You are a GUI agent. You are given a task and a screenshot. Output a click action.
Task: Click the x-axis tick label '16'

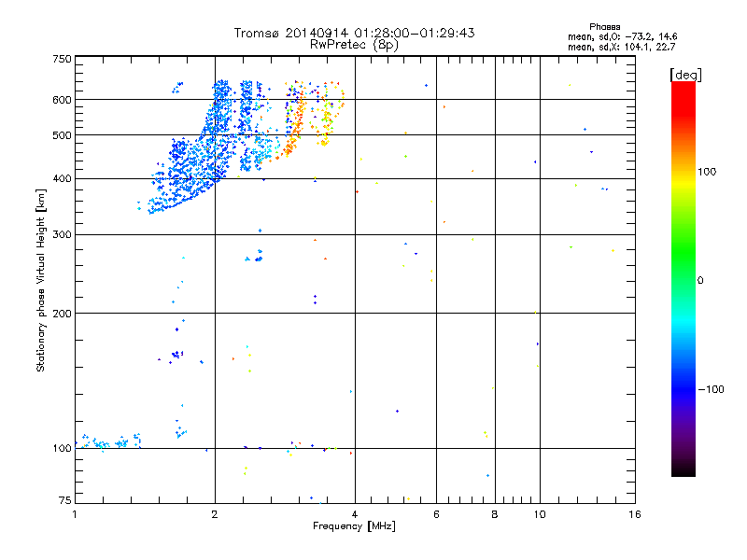pos(635,514)
